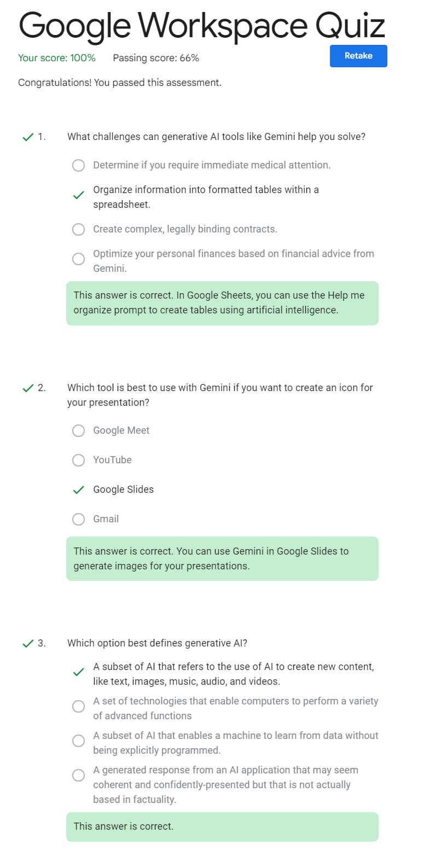Select 'Determine if you require immediate medical attention'

(x=78, y=165)
